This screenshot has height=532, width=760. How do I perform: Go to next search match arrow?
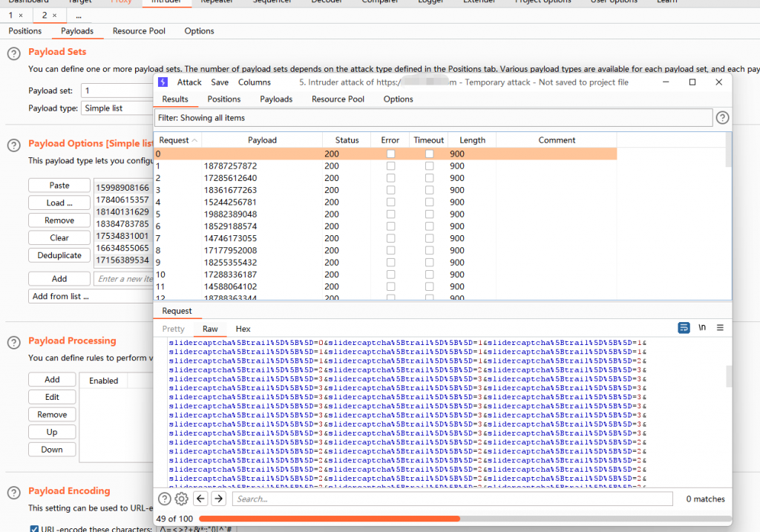(x=219, y=499)
